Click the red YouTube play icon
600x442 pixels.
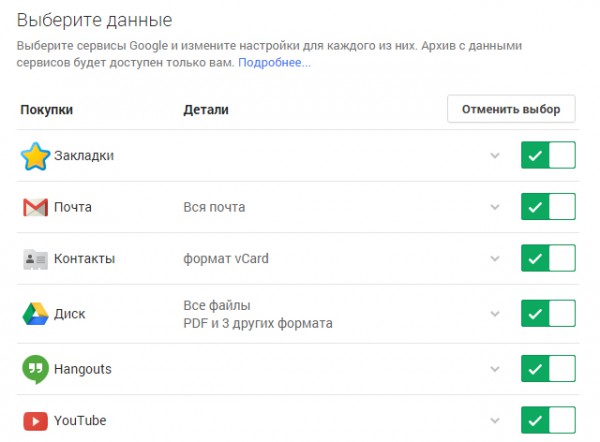[36, 421]
